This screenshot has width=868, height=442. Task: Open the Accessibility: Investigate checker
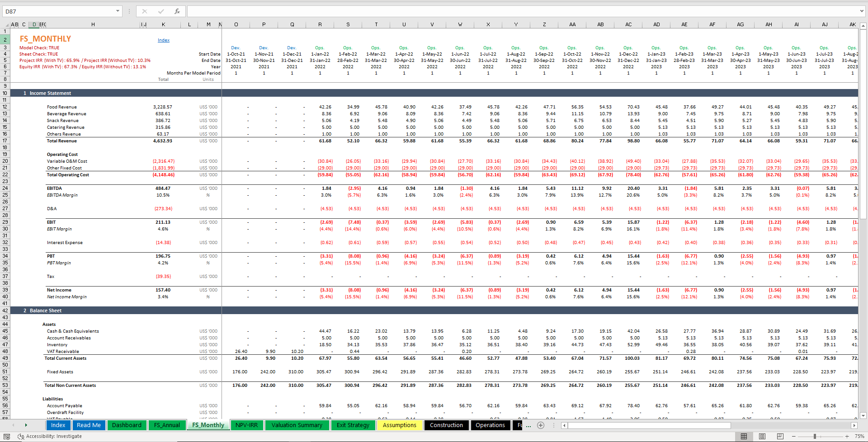click(x=50, y=437)
